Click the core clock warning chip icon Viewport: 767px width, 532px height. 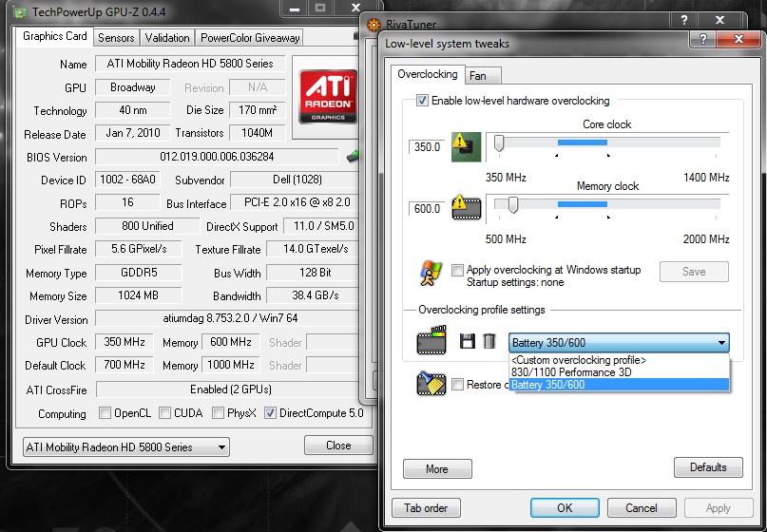pos(466,146)
